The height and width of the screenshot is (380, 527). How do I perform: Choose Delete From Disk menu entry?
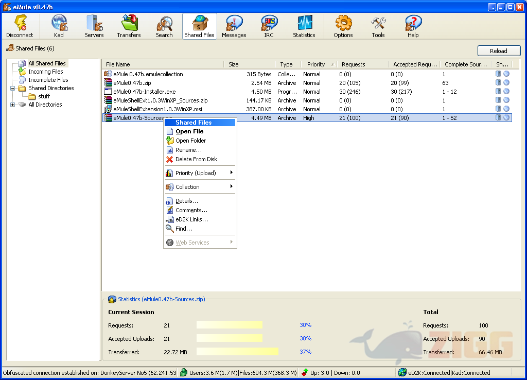pyautogui.click(x=200, y=159)
